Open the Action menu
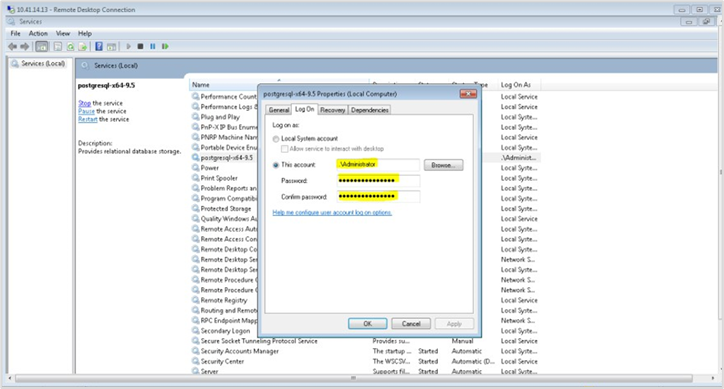This screenshot has height=389, width=724. point(38,34)
